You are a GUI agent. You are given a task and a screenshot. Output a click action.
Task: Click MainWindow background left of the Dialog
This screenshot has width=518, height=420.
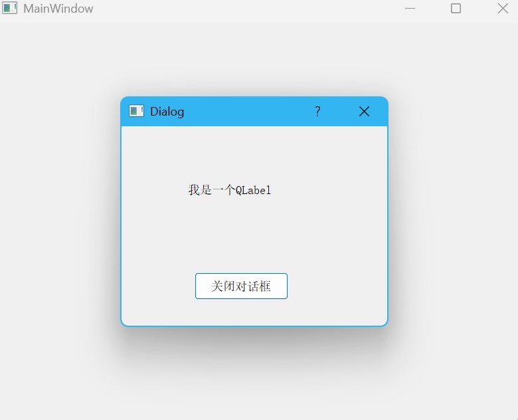tap(60, 211)
